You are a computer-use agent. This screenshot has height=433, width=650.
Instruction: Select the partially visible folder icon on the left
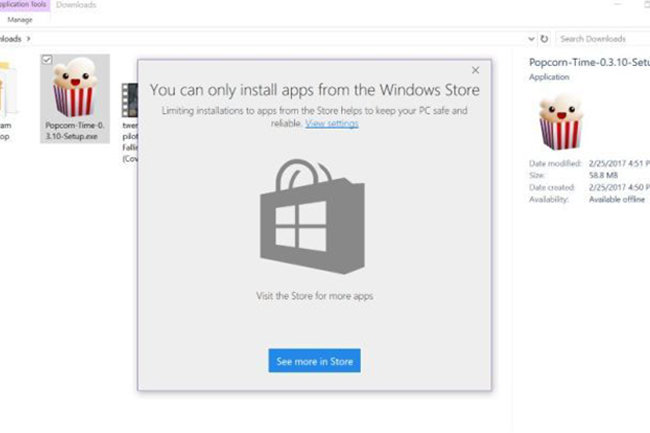(8, 88)
